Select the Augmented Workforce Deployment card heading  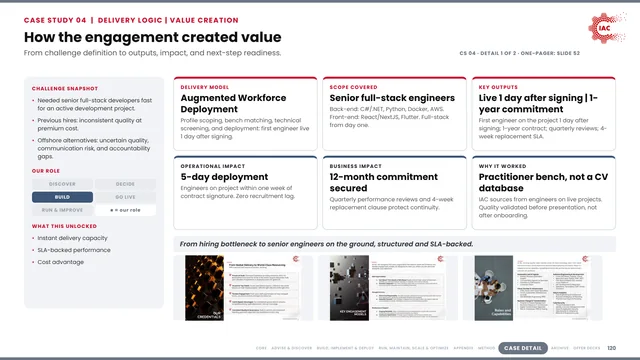click(x=233, y=104)
